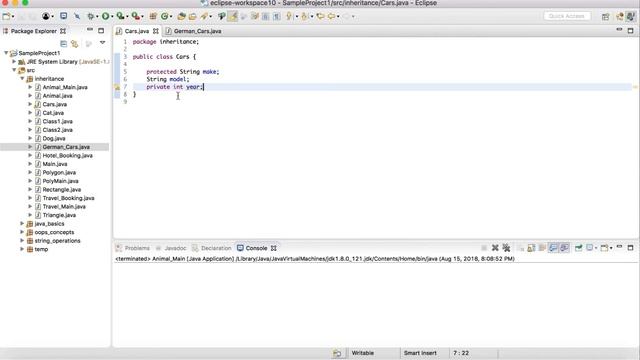
Task: Click the New Java Class icon
Action: coord(164,16)
